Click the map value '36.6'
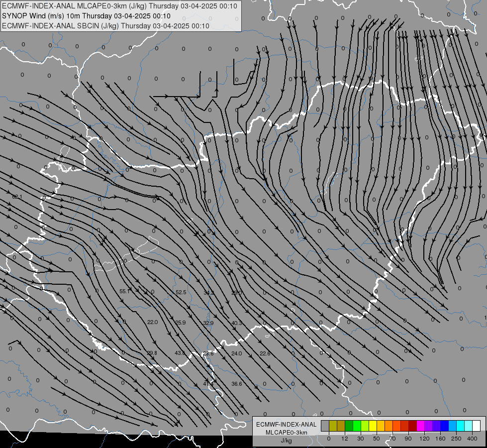The width and height of the screenshot is (487, 448). pos(236,384)
